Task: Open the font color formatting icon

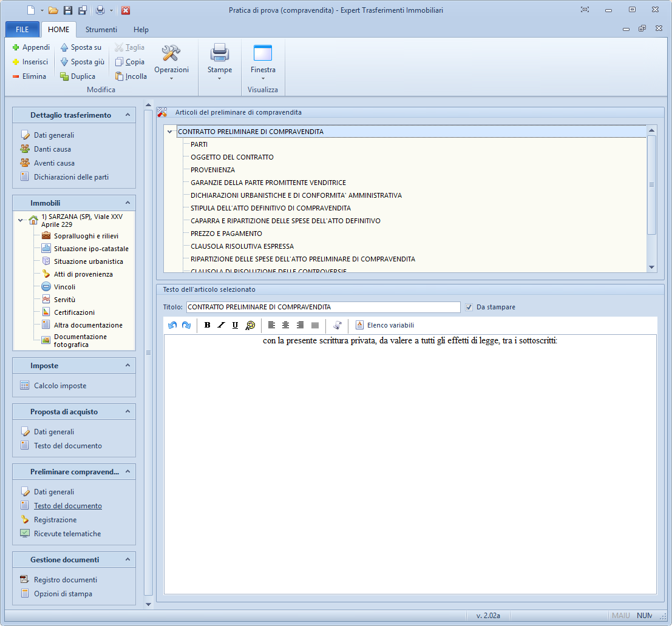Action: click(250, 325)
